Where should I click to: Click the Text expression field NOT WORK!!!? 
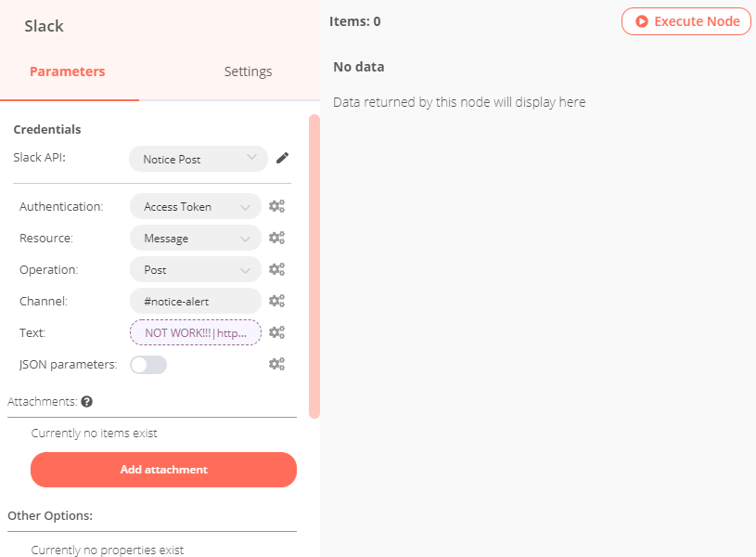tap(196, 332)
